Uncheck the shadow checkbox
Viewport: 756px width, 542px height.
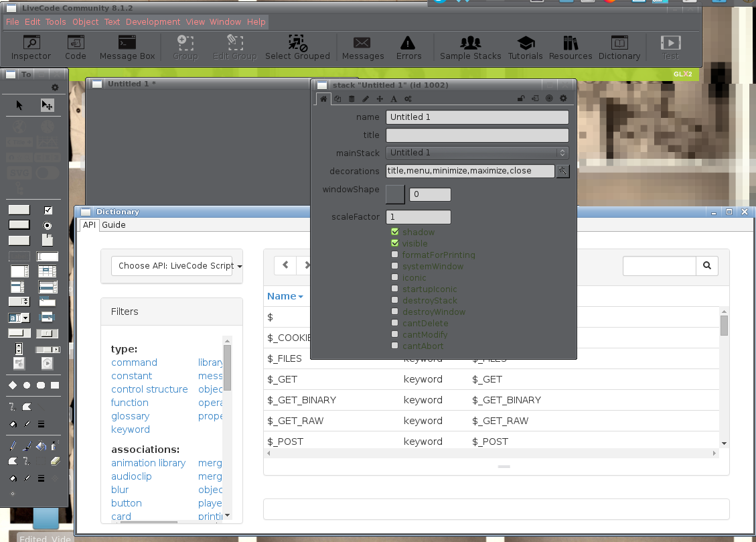click(395, 232)
